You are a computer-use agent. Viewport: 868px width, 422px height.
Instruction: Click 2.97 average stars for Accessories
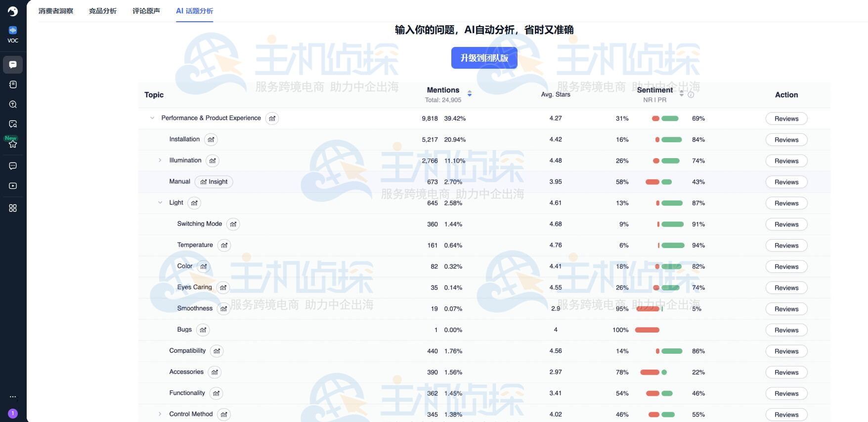(556, 372)
